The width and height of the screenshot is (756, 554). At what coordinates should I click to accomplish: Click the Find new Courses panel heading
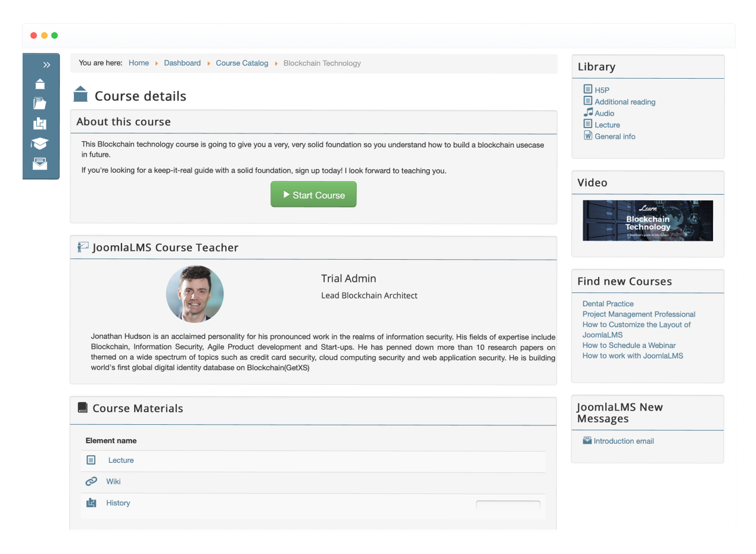point(624,281)
